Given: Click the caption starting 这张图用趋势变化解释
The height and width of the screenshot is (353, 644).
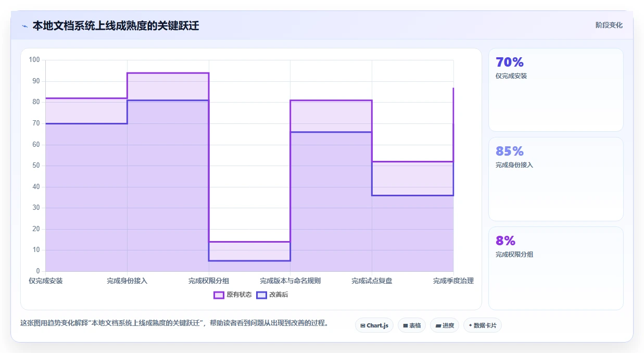Looking at the screenshot, I should [174, 323].
